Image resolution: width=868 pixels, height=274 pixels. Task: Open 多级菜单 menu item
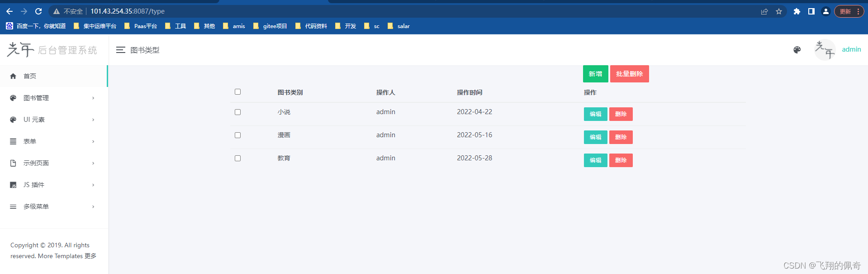pos(53,207)
